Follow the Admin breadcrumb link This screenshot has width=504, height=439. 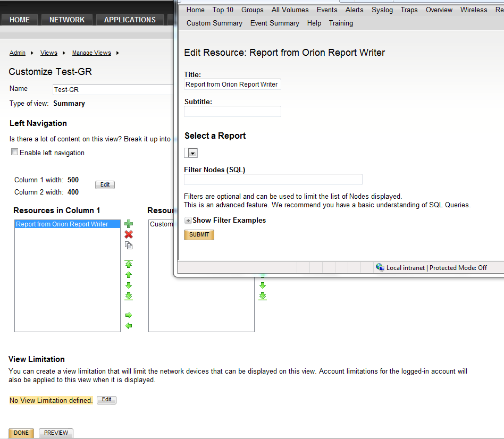tap(18, 53)
